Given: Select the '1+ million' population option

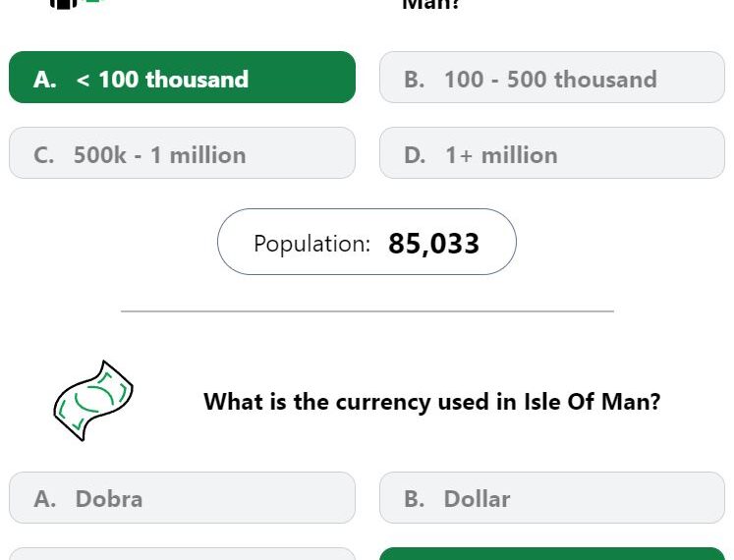Looking at the screenshot, I should (552, 152).
